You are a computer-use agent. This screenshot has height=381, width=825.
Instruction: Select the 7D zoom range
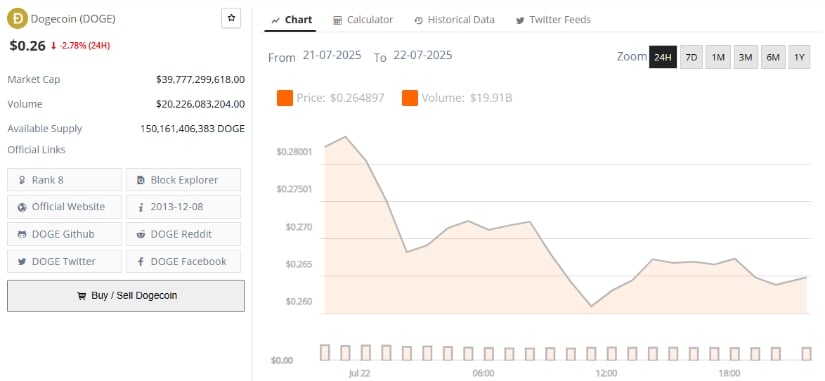(x=691, y=57)
